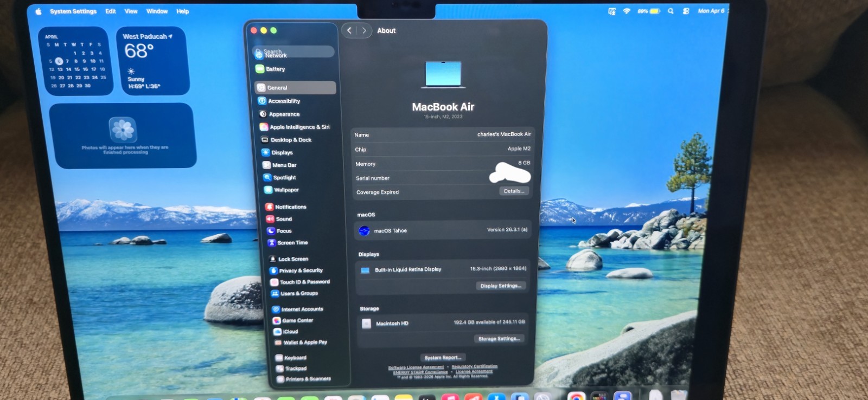868x400 pixels.
Task: Open Apple Intelligence & Siri settings
Action: 295,127
